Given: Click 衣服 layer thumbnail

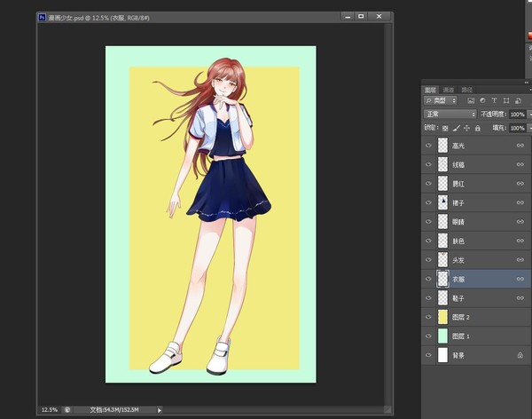Looking at the screenshot, I should pyautogui.click(x=442, y=279).
